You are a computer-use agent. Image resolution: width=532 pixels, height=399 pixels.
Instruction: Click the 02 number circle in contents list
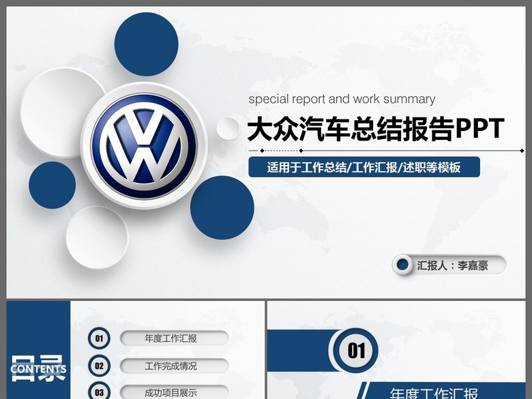[99, 366]
